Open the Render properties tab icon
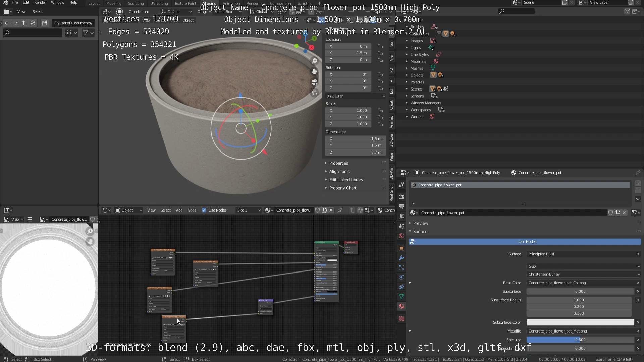The image size is (644, 362). click(x=401, y=197)
